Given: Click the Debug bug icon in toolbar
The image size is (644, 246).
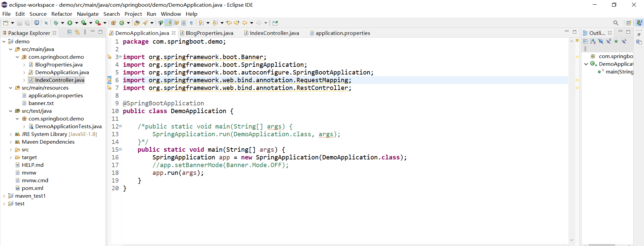Looking at the screenshot, I should (x=56, y=23).
